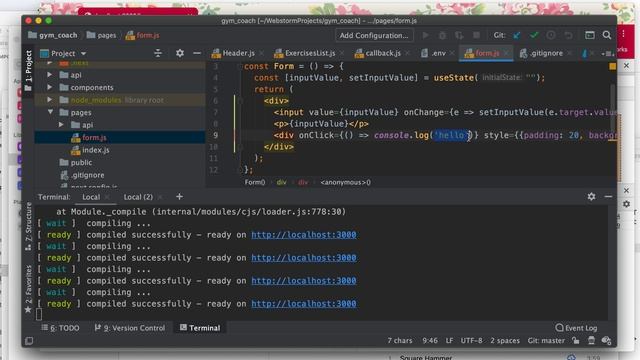
Task: Add new terminal session with plus
Action: click(179, 197)
